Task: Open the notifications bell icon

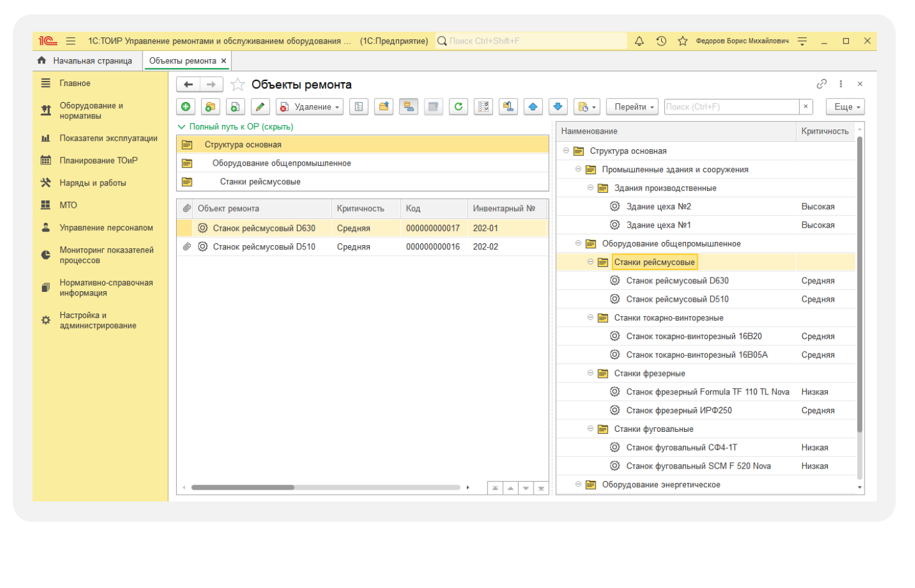Action: pos(639,41)
